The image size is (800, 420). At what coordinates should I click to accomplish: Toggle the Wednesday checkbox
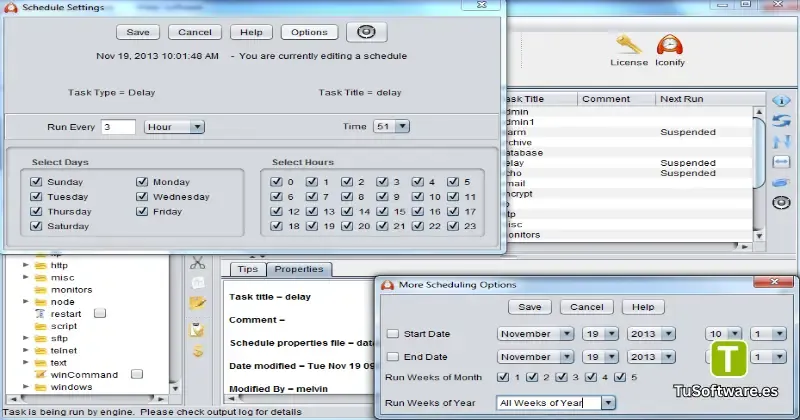click(x=142, y=196)
